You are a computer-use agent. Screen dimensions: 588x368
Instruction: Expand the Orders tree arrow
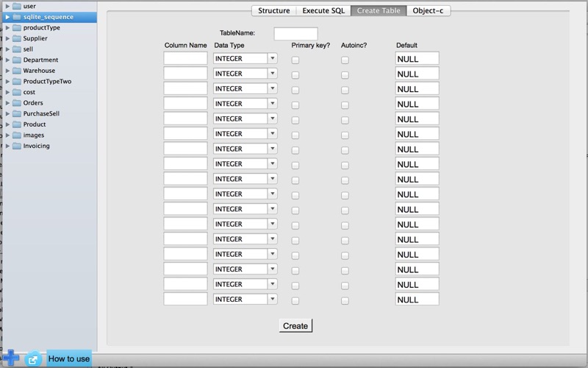[x=7, y=103]
